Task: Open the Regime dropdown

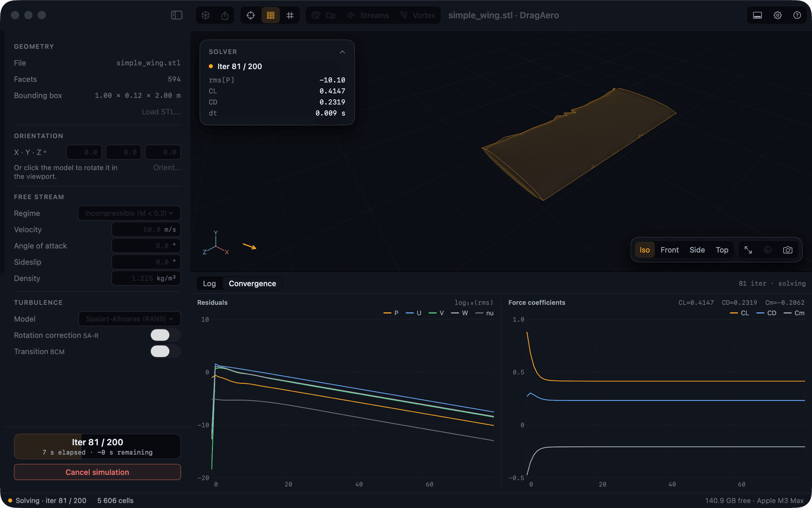Action: click(x=129, y=213)
